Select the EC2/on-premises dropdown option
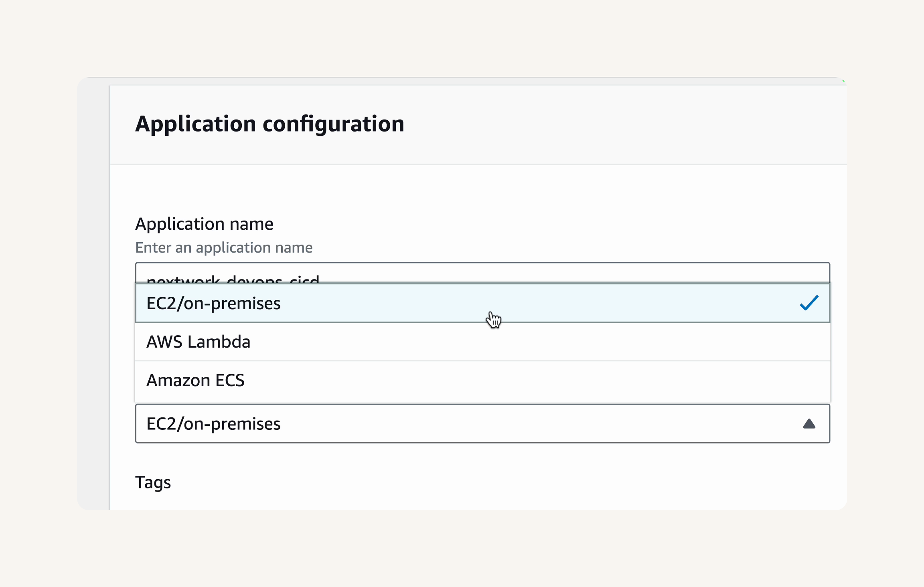Viewport: 924px width, 587px height. (482, 303)
